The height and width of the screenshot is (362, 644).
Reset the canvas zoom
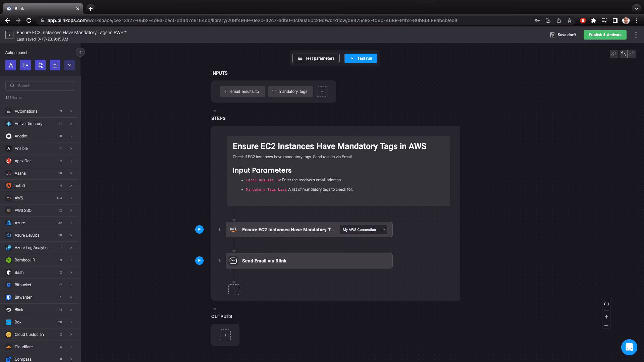click(606, 304)
